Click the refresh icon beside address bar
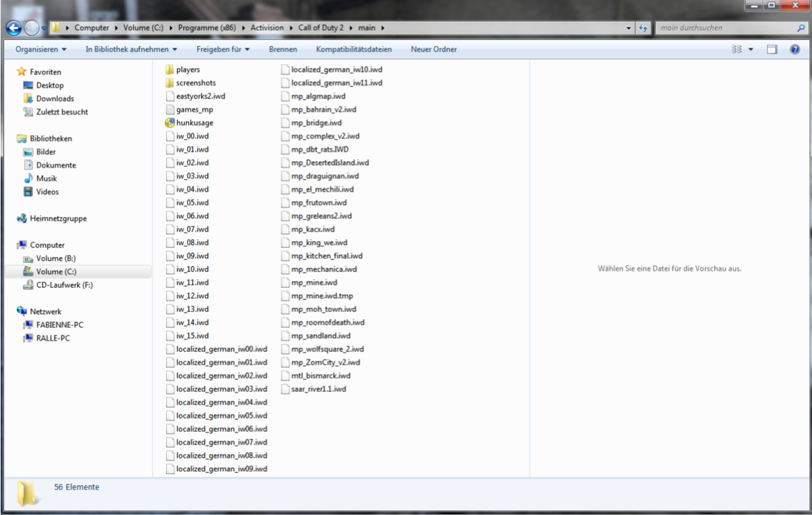The height and width of the screenshot is (515, 812). (643, 28)
